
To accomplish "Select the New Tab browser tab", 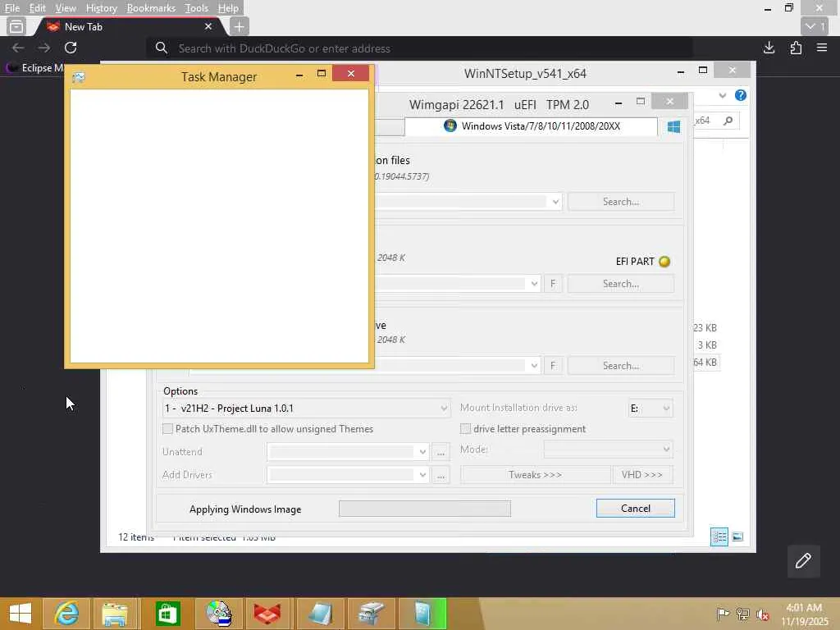I will tap(129, 26).
